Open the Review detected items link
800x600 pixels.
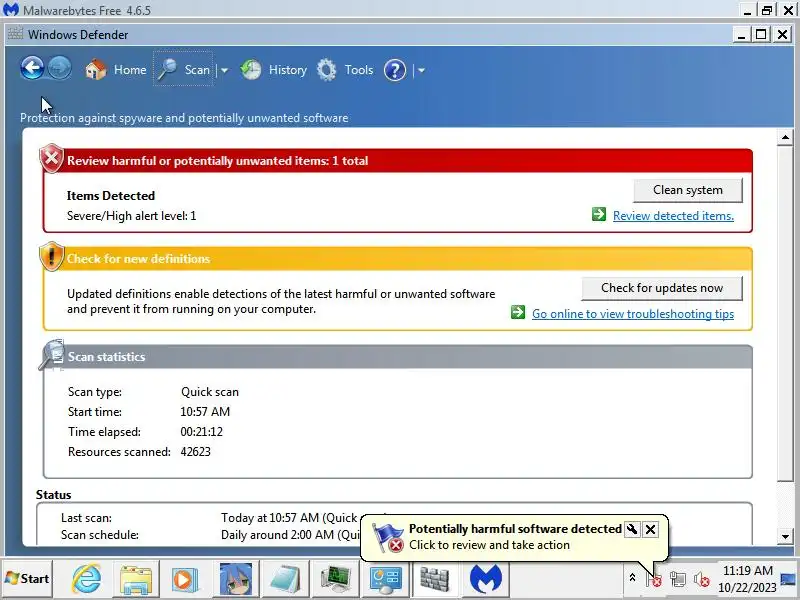(673, 216)
